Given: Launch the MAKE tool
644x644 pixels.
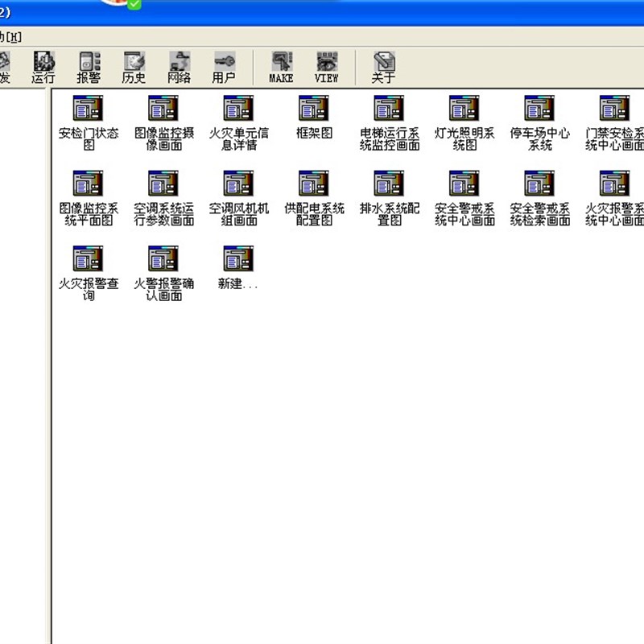Looking at the screenshot, I should coord(281,68).
